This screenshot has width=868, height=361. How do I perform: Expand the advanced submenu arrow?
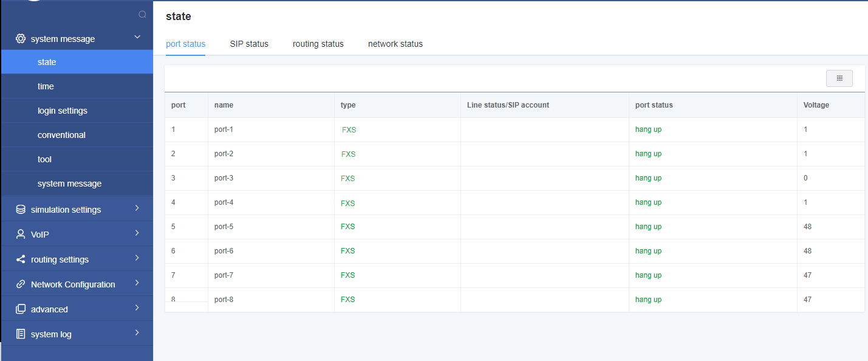click(x=137, y=308)
